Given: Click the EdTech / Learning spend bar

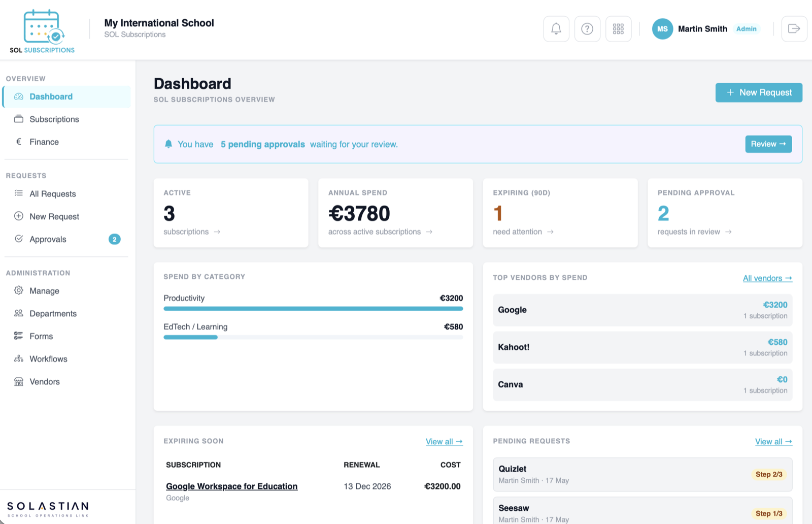Looking at the screenshot, I should coord(313,337).
